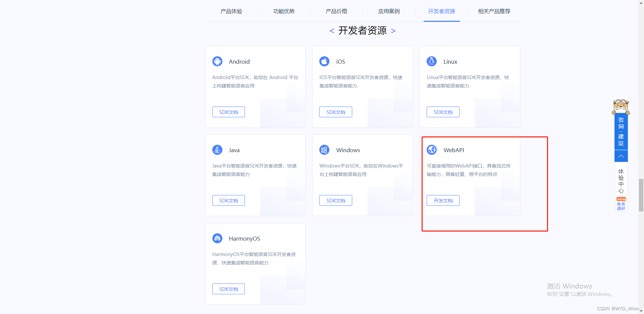Open Windows SDK文档 button

pyautogui.click(x=336, y=200)
